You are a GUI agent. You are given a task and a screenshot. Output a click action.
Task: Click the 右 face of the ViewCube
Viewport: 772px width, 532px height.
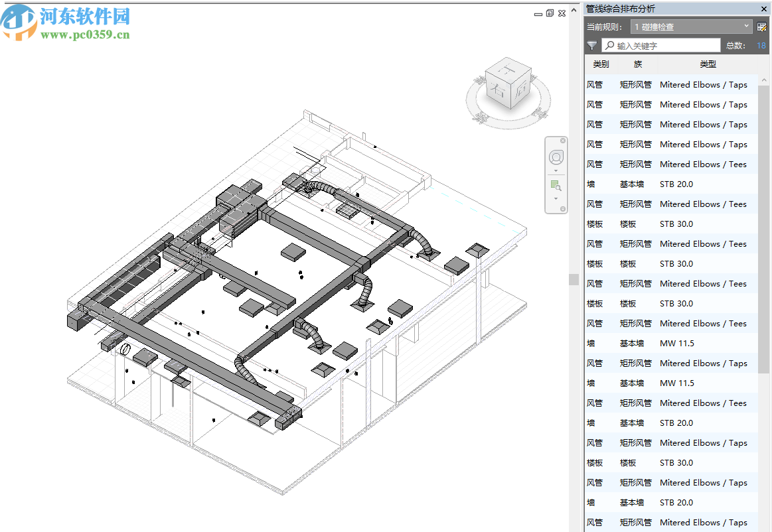[497, 90]
